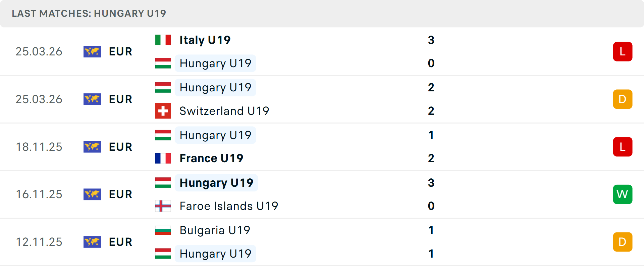Click the Italy U19 flag icon

pyautogui.click(x=163, y=40)
